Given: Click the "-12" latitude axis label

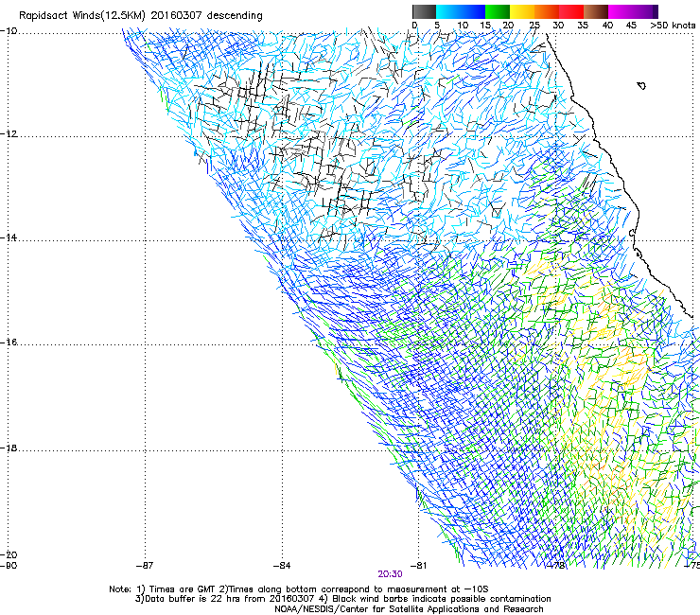Looking at the screenshot, I should pyautogui.click(x=9, y=134).
